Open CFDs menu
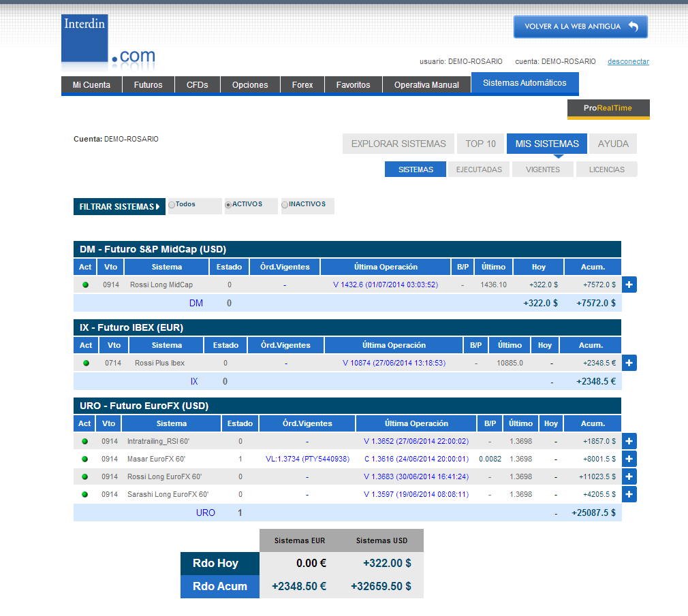 tap(198, 85)
